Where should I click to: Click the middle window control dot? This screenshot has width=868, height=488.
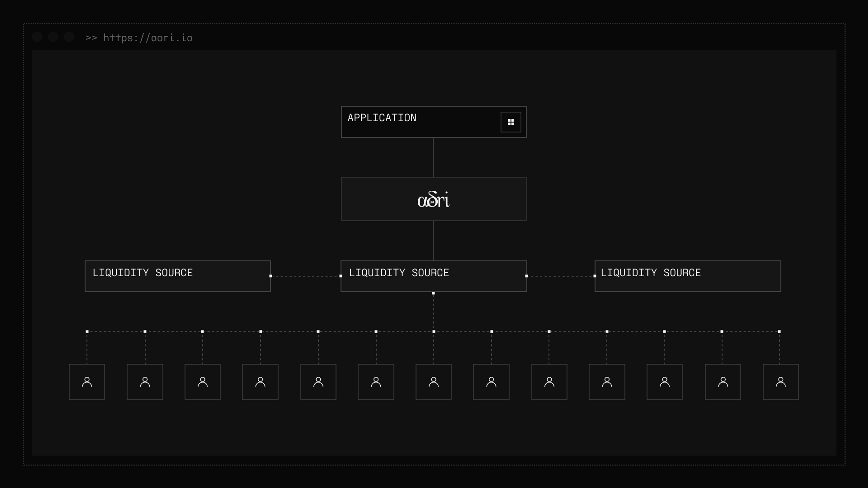click(x=53, y=37)
